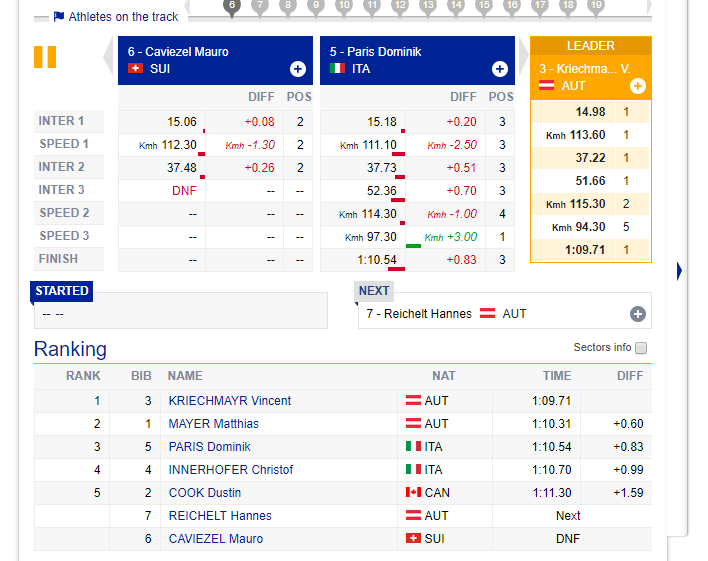
Task: Click the Athletes on the track flag icon
Action: pos(59,17)
